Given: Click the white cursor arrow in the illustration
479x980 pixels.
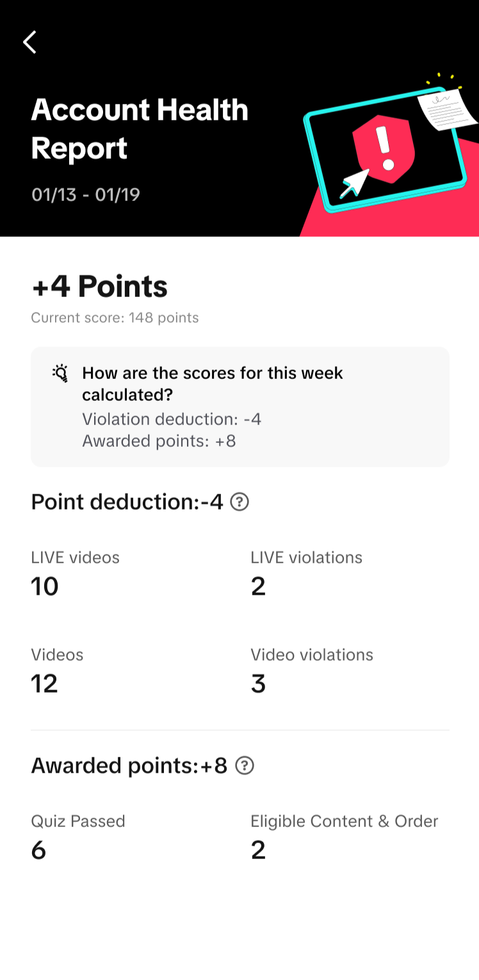Looking at the screenshot, I should (354, 183).
